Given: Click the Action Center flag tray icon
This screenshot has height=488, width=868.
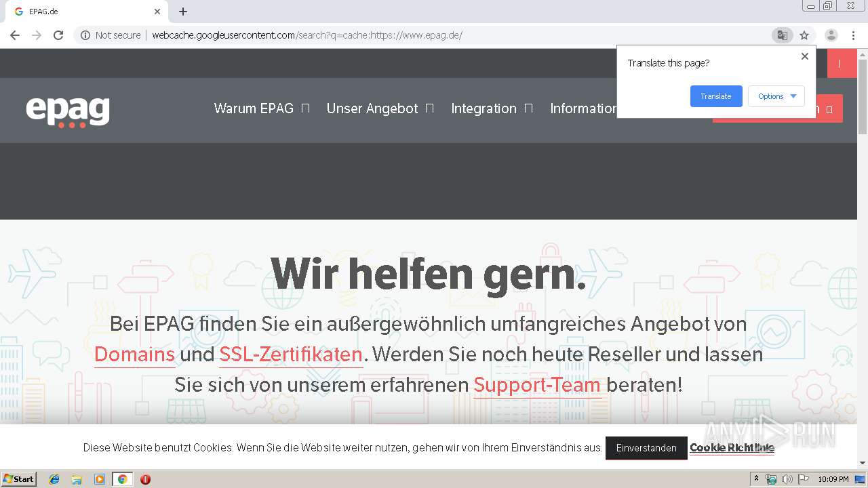Looking at the screenshot, I should 804,479.
